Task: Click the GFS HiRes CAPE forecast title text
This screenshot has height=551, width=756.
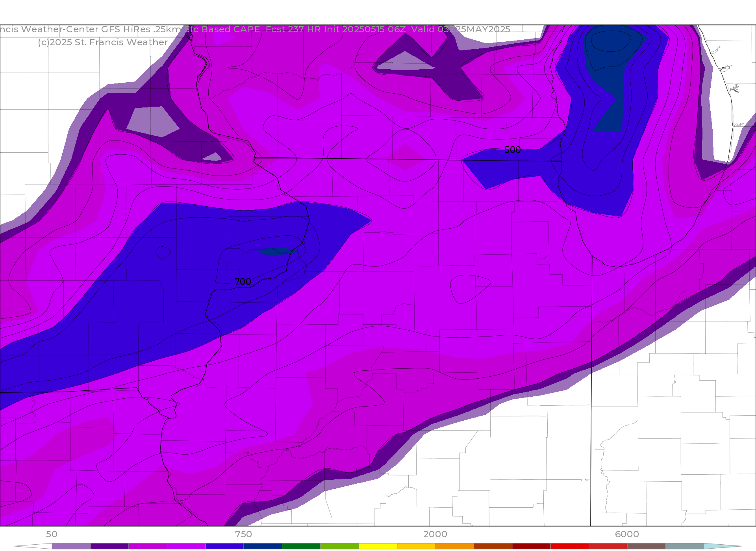Action: (255, 30)
